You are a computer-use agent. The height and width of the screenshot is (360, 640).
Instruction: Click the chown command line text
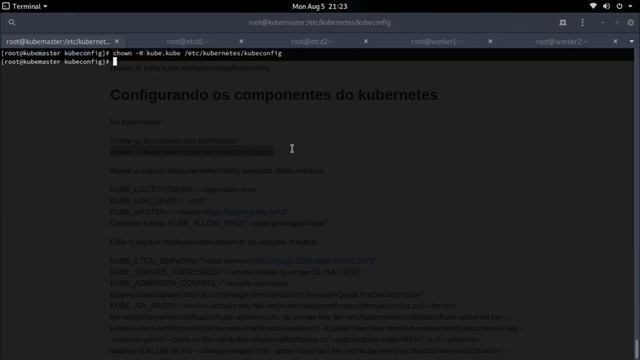coord(197,53)
